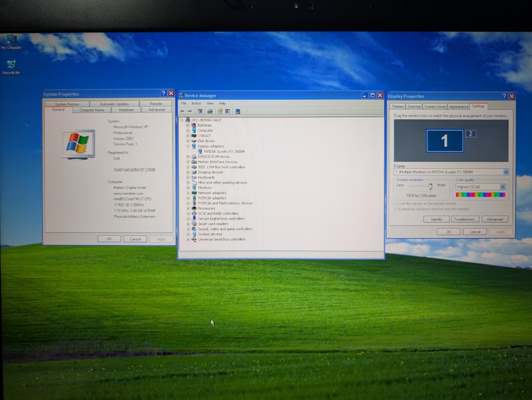Click the Troubleshoot... button
532x400 pixels.
coord(465,219)
